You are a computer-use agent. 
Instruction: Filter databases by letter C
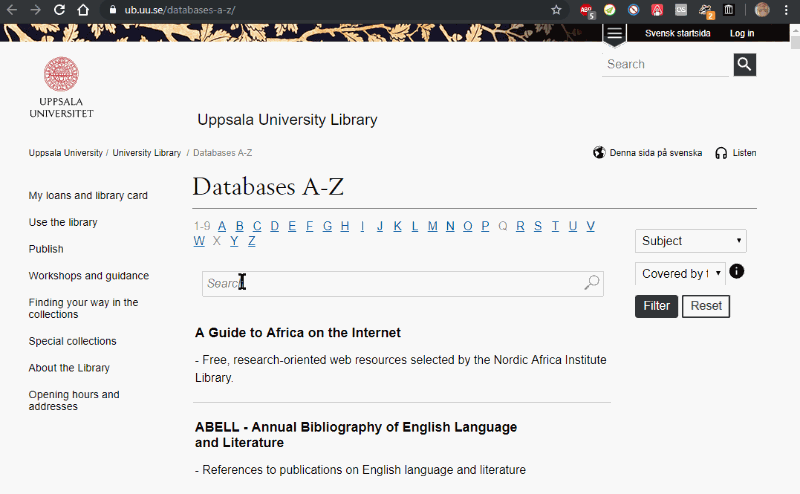(257, 226)
